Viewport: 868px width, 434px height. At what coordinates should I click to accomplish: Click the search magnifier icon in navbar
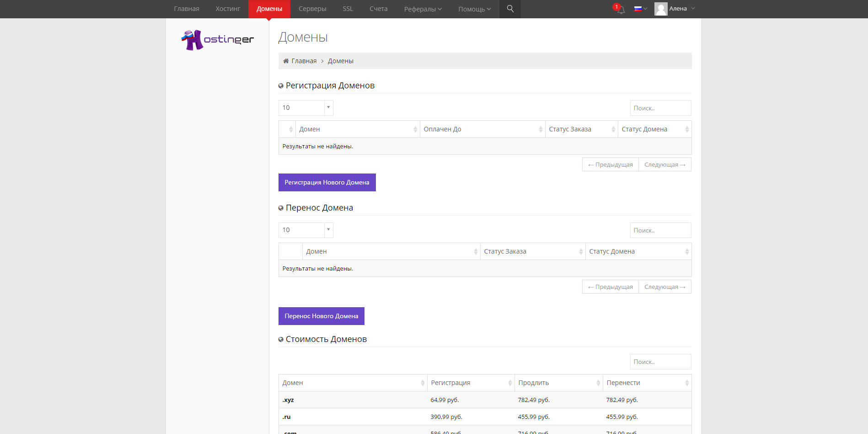pyautogui.click(x=510, y=9)
